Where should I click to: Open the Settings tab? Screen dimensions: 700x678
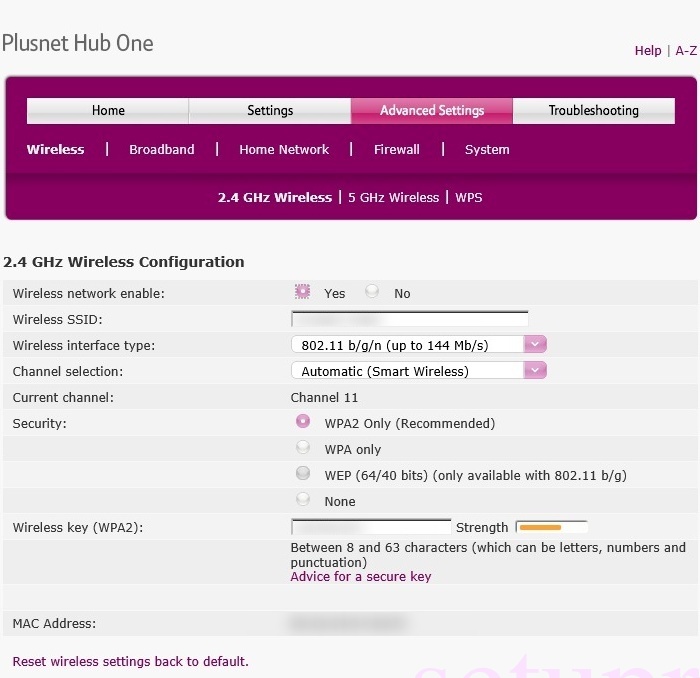point(270,110)
